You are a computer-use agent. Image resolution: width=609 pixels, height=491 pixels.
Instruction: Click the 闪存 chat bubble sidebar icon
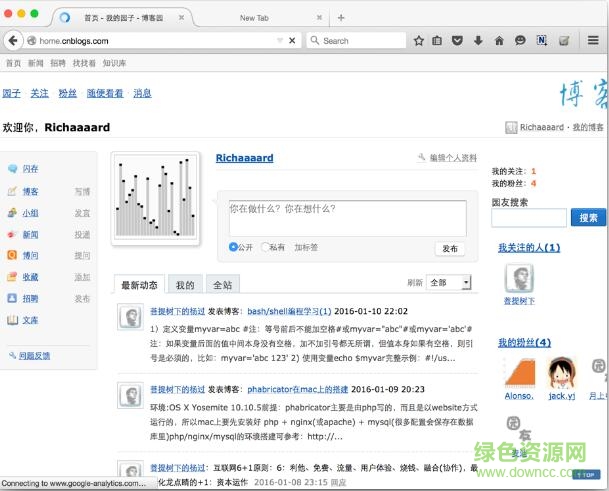(12, 169)
